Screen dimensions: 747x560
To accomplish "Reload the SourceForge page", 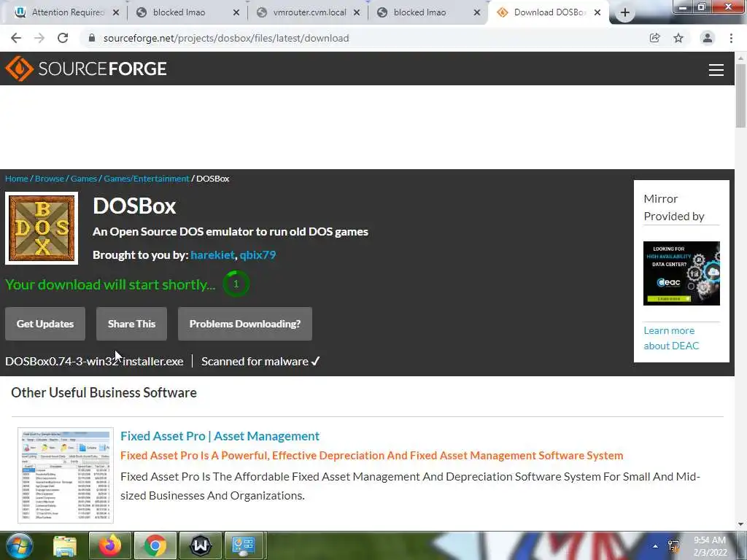I will (63, 38).
